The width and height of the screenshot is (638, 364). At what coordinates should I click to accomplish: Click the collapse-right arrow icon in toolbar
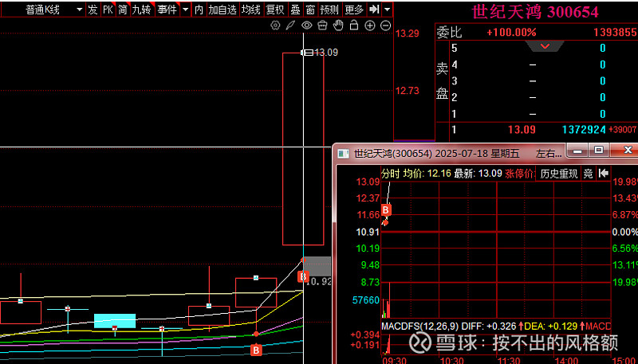373,10
